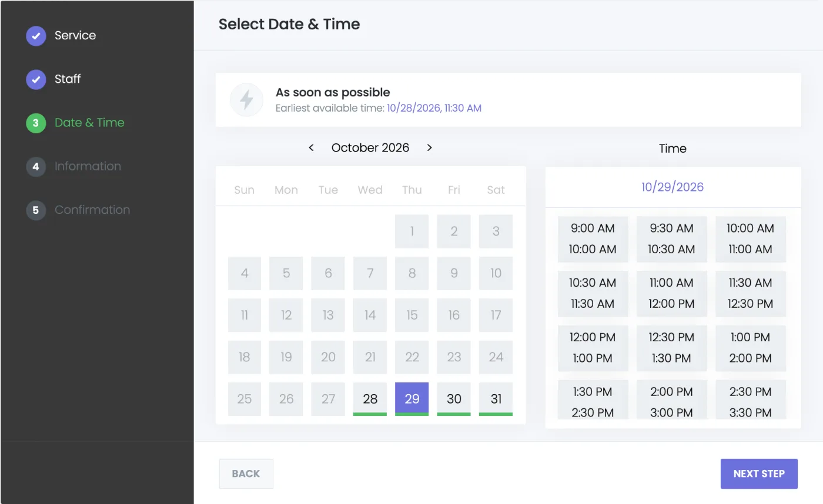This screenshot has height=504, width=823.
Task: Click the step 4 number badge
Action: (x=36, y=166)
